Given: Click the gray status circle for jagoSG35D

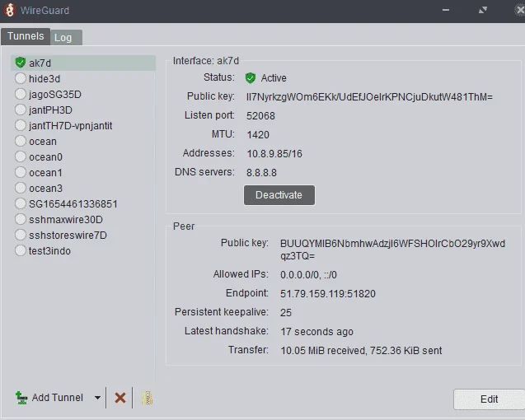Looking at the screenshot, I should [x=21, y=94].
